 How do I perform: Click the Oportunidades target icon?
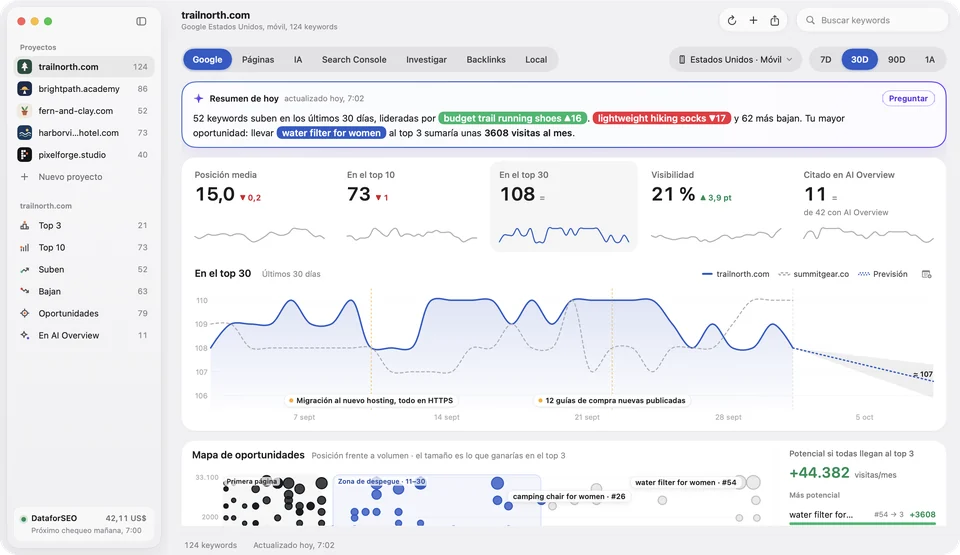24,314
